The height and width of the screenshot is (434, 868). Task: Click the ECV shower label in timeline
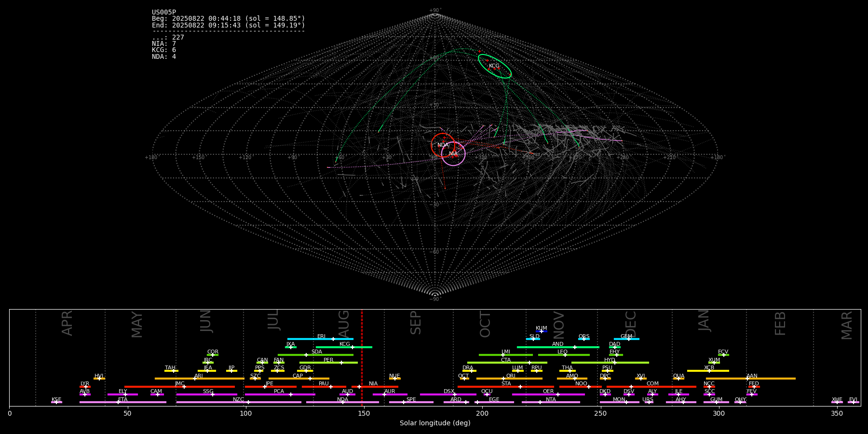click(x=723, y=352)
